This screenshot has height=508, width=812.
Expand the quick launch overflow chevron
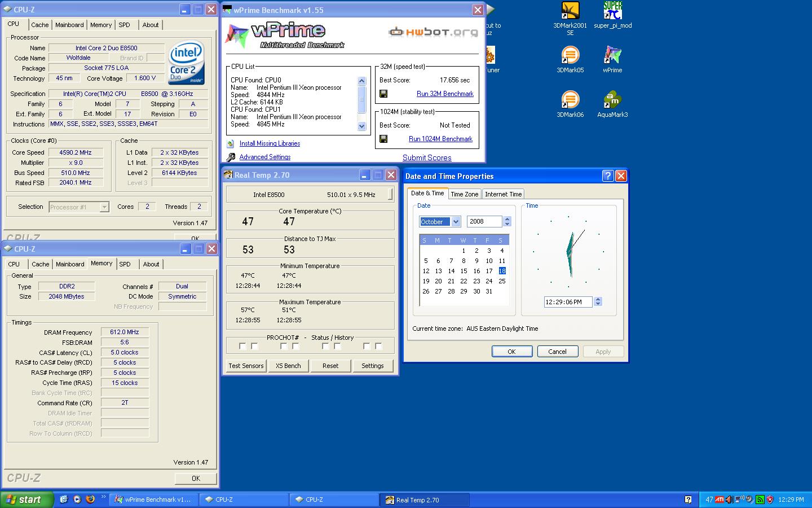tap(104, 497)
